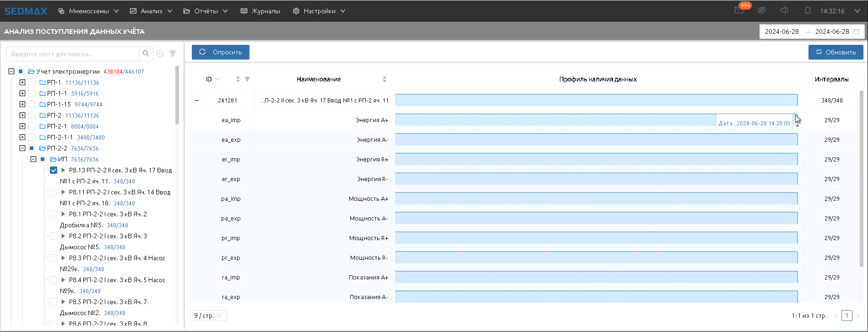Click the Опросить button

(x=220, y=52)
